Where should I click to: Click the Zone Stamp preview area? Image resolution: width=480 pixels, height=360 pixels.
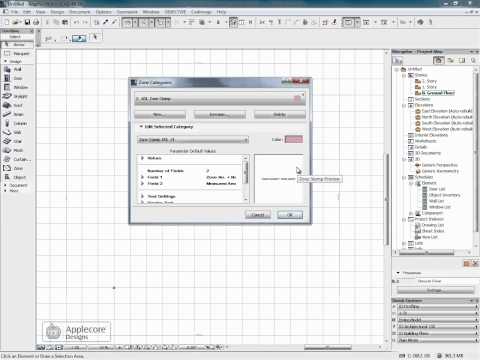[279, 179]
